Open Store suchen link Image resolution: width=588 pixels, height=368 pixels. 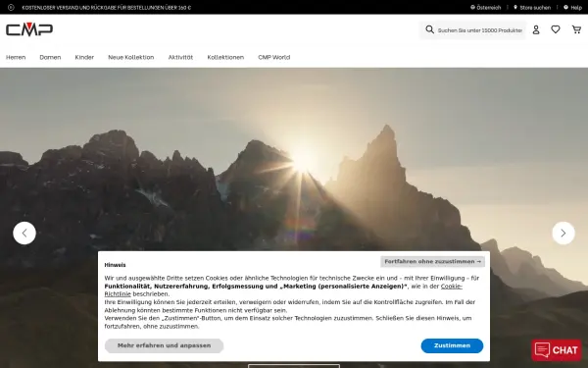[532, 8]
